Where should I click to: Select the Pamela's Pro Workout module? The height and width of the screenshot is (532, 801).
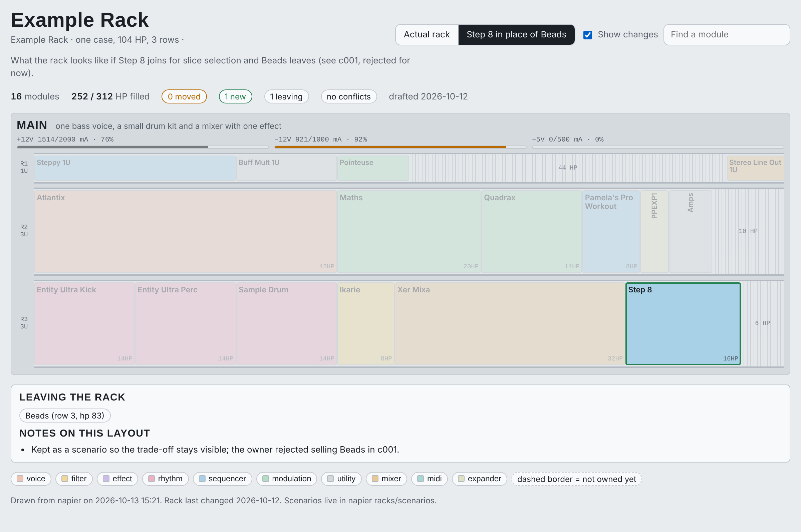click(611, 231)
